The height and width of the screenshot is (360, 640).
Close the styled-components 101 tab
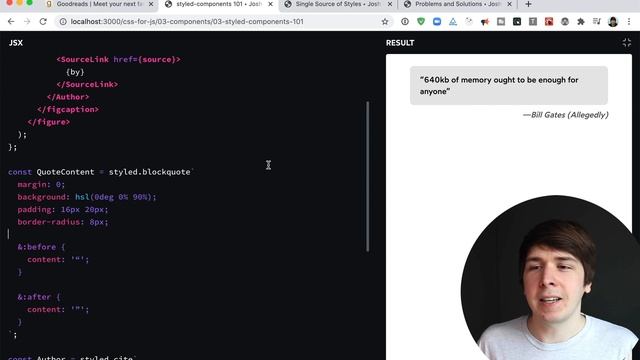[x=270, y=4]
